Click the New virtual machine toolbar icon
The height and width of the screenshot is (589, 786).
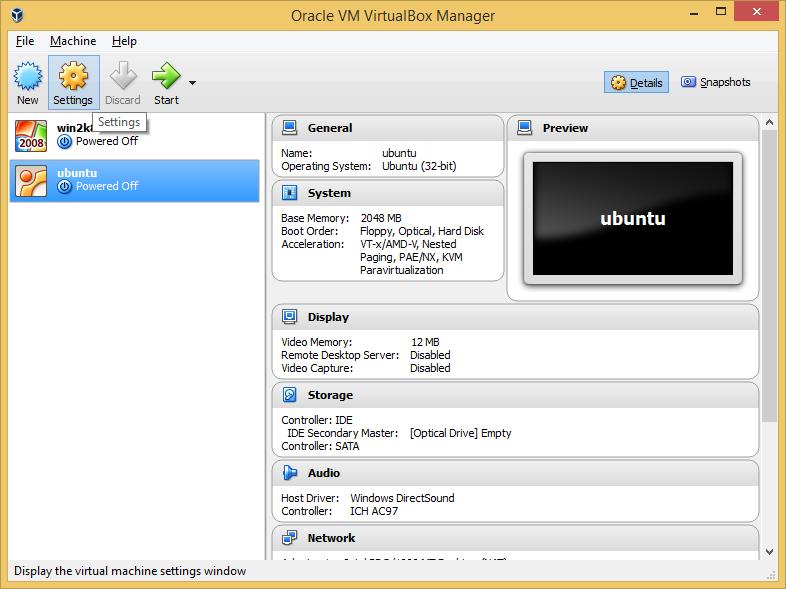(28, 76)
